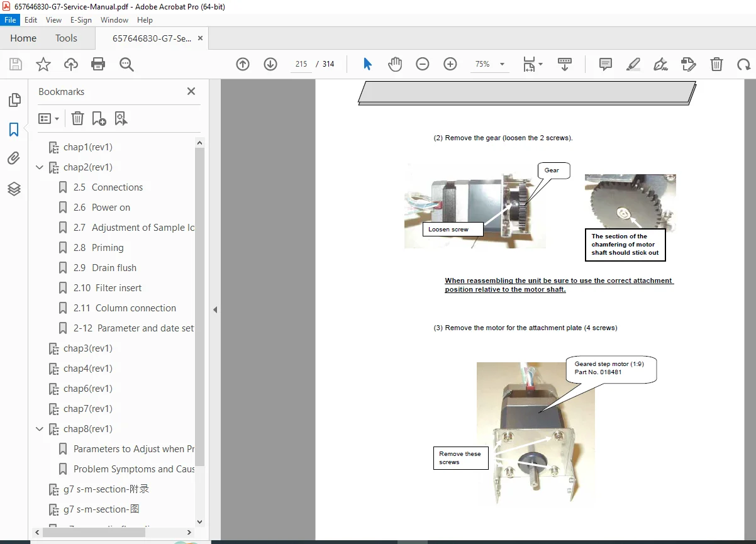Image resolution: width=756 pixels, height=544 pixels.
Task: Open the Window menu
Action: coord(114,20)
